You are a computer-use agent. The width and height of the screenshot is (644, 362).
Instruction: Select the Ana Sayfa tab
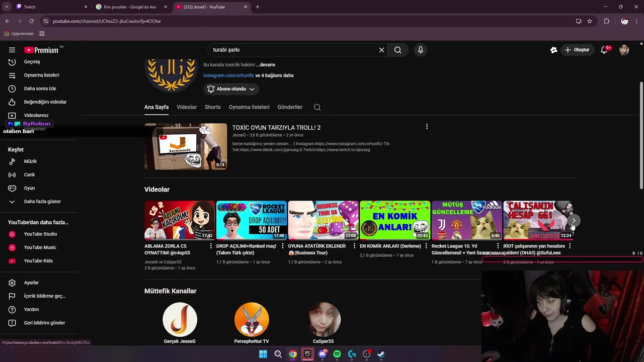pyautogui.click(x=156, y=107)
